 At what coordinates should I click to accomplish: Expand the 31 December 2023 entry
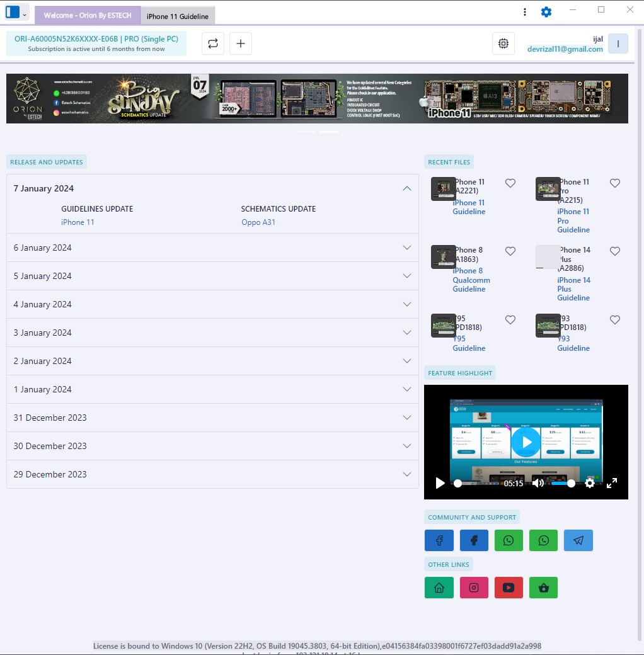tap(212, 418)
